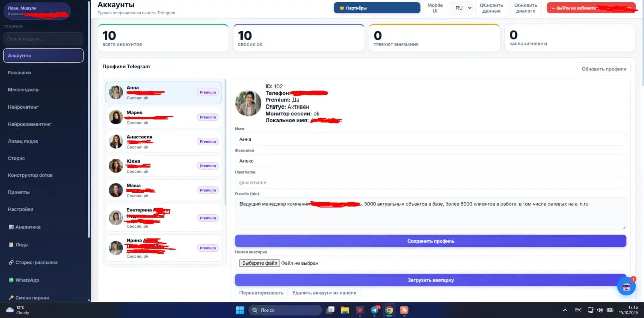
Task: Open Смена пароля in the sidebar
Action: click(x=29, y=298)
